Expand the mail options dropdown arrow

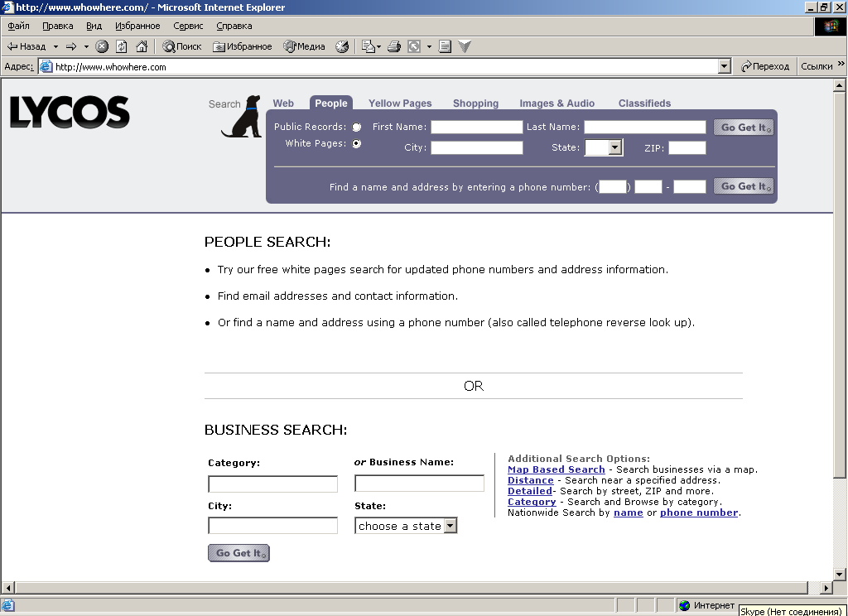(x=379, y=46)
